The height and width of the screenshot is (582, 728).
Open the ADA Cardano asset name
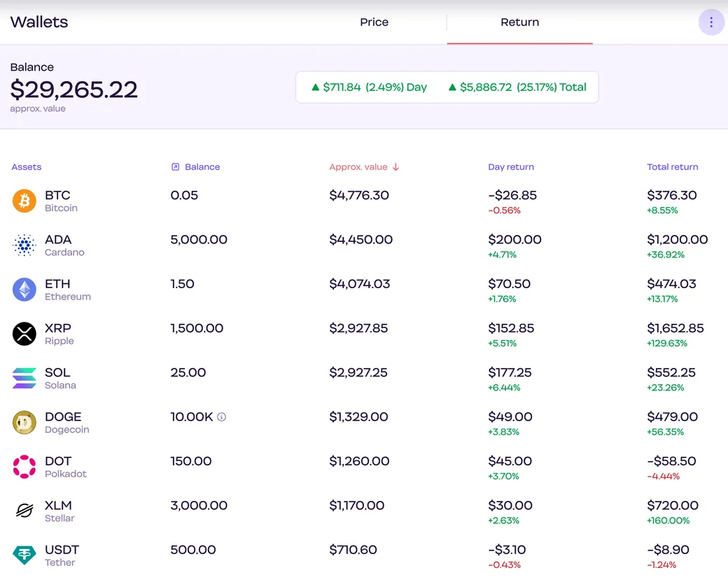coord(64,245)
